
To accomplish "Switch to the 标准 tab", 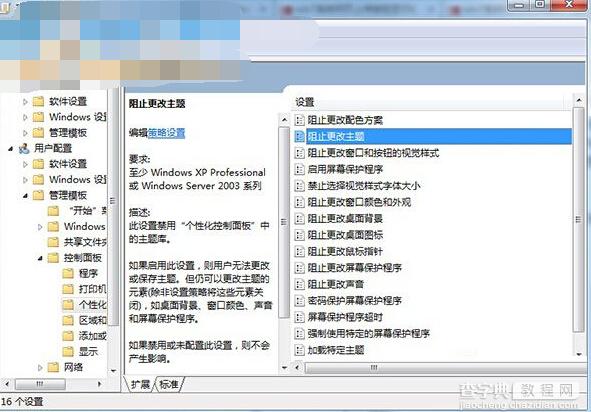I will pos(168,384).
